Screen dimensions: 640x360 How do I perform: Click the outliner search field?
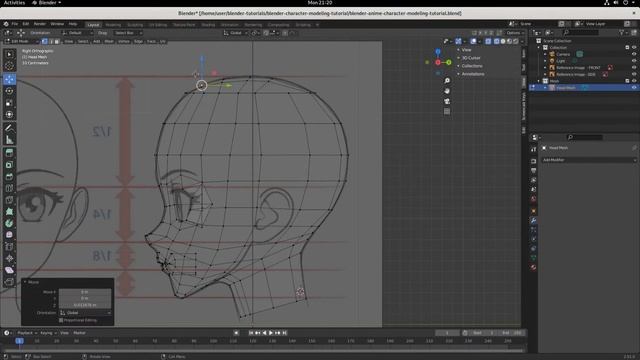(581, 32)
